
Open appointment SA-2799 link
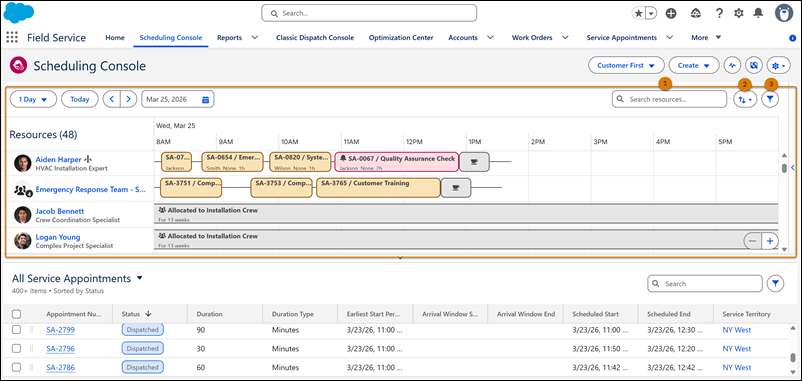[60, 330]
